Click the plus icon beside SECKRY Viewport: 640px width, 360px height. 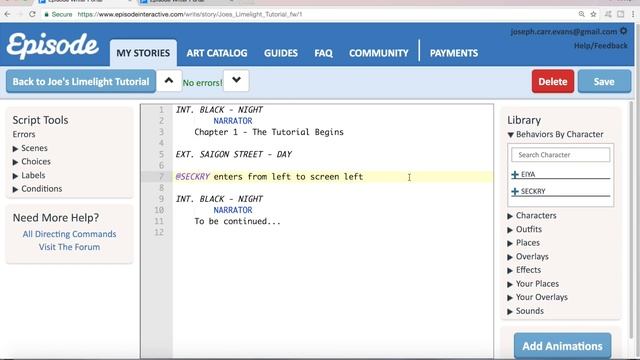pyautogui.click(x=515, y=191)
